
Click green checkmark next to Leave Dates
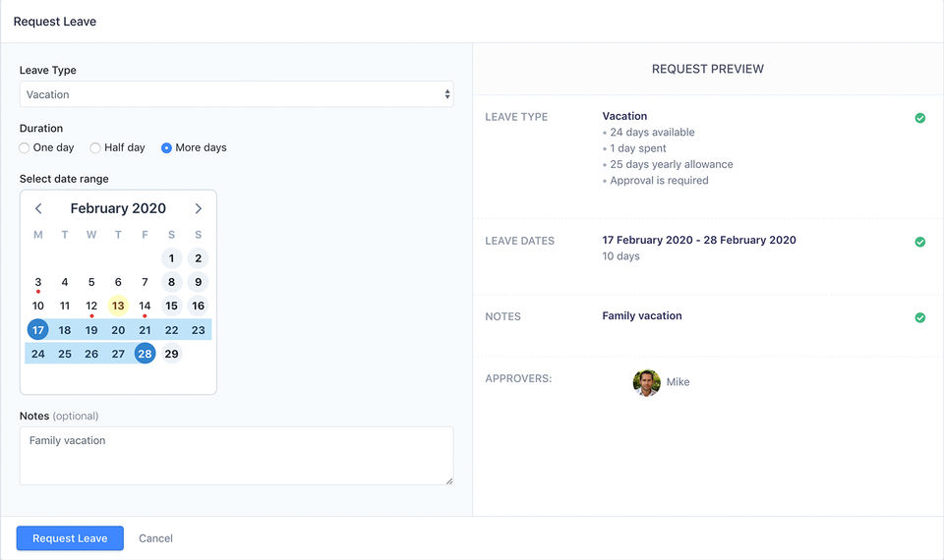(x=919, y=242)
